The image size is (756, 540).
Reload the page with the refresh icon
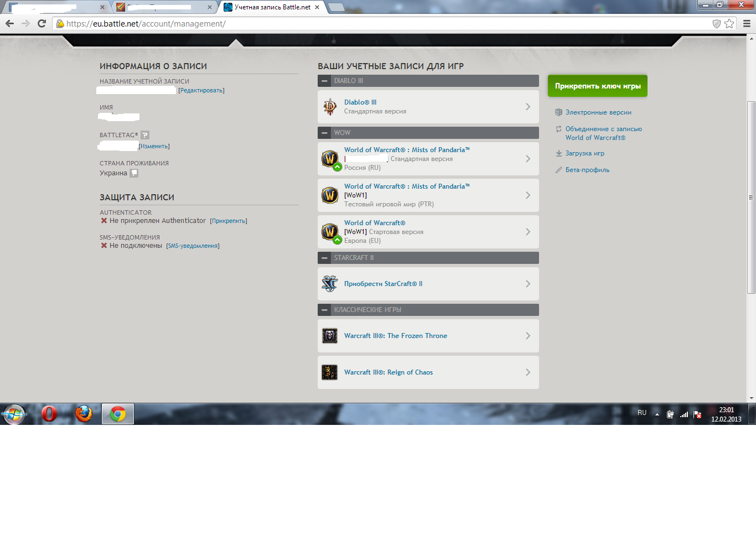tap(42, 24)
